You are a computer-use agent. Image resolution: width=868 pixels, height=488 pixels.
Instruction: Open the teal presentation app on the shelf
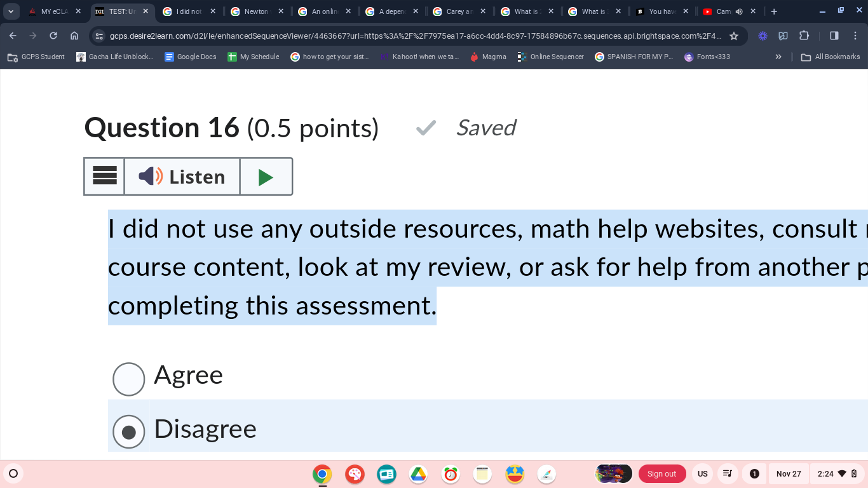386,474
